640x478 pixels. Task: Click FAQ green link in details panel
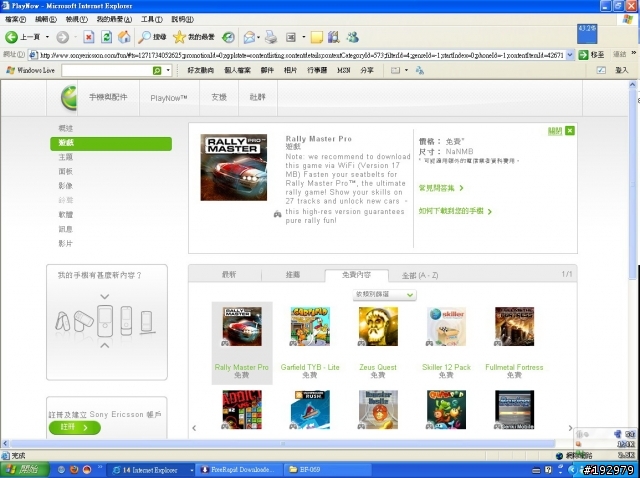coord(441,188)
